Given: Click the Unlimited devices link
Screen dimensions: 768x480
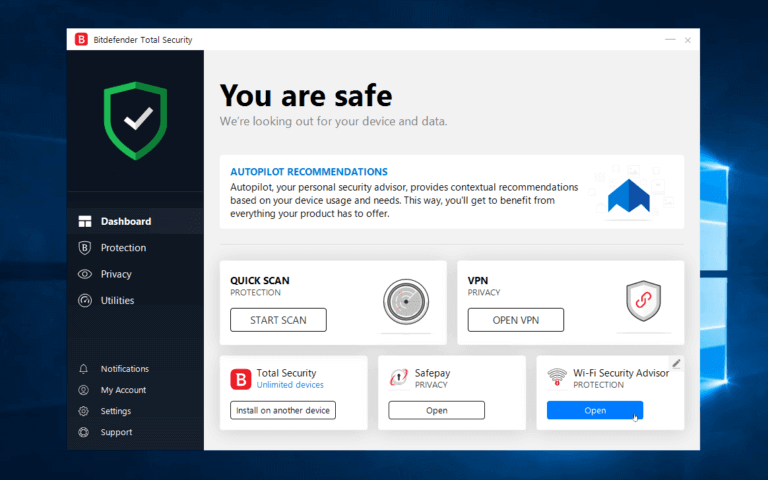Looking at the screenshot, I should 290,385.
